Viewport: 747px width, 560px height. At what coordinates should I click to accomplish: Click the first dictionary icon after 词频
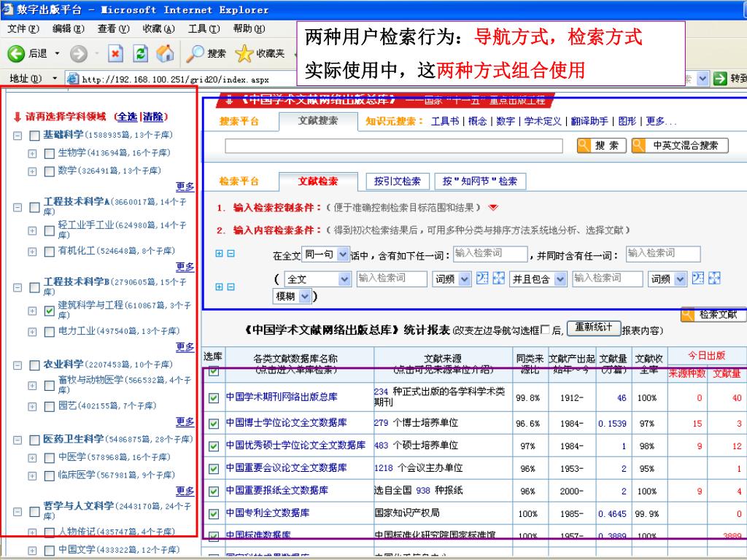coord(482,278)
